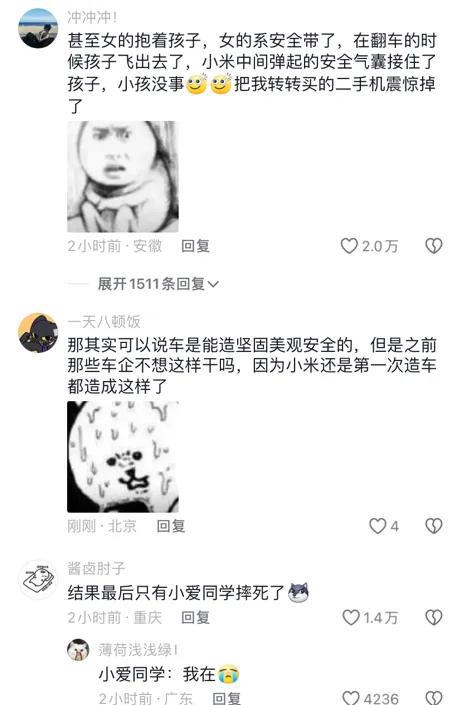View the shocked face meme image

tap(123, 177)
